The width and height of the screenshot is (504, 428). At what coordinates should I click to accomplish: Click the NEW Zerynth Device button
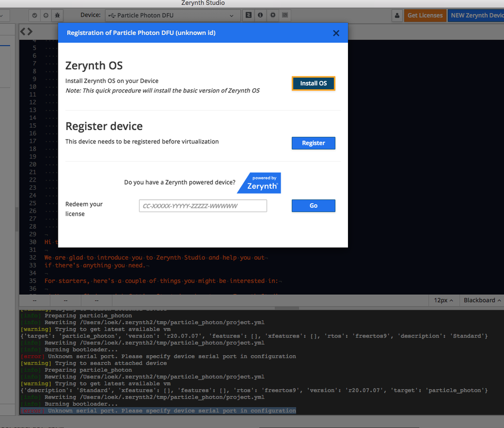(476, 16)
